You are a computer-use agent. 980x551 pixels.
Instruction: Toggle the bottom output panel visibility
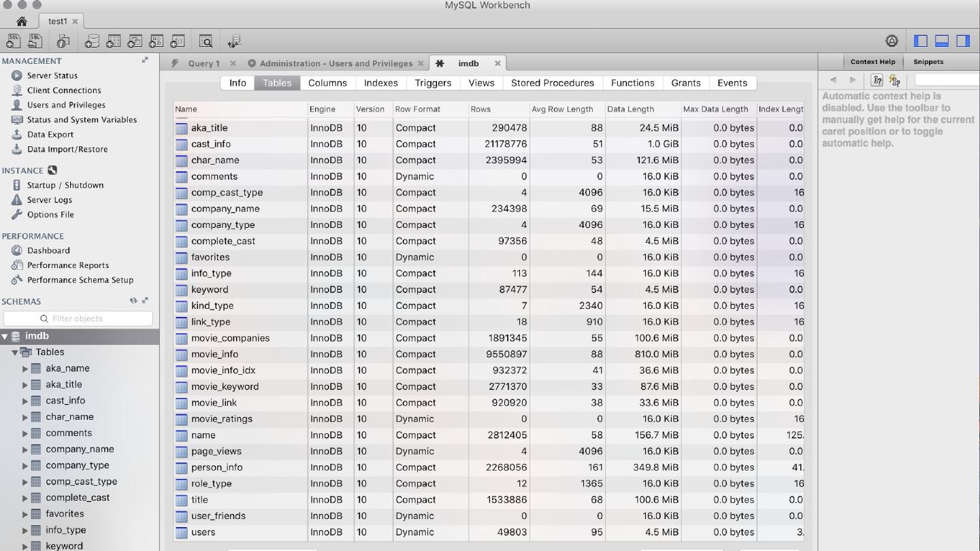click(942, 41)
